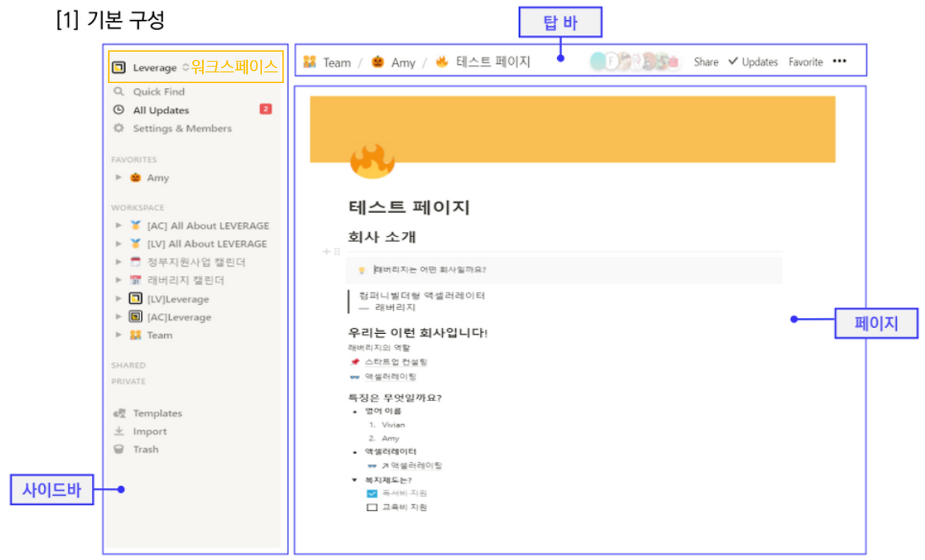Viewport: 925px width, 560px height.
Task: Check the 교육비 지원 checkbox
Action: 373,507
